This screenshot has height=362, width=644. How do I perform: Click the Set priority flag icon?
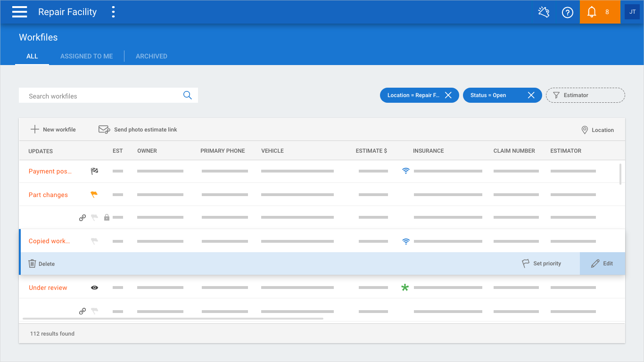[526, 263]
